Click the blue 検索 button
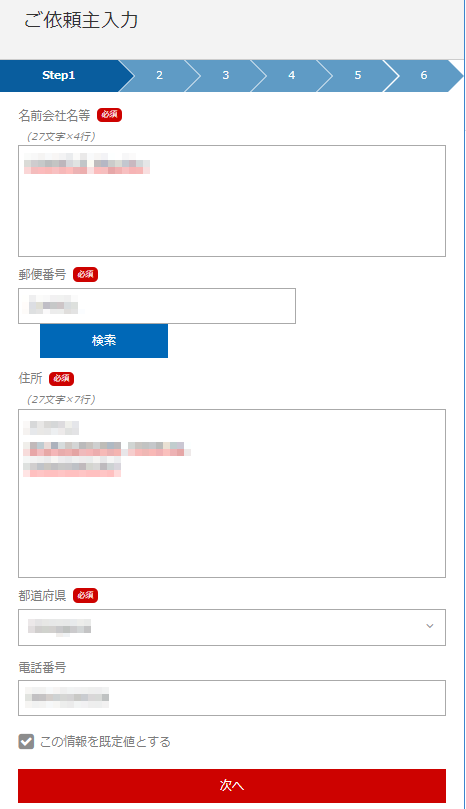This screenshot has width=466, height=809. 104,341
